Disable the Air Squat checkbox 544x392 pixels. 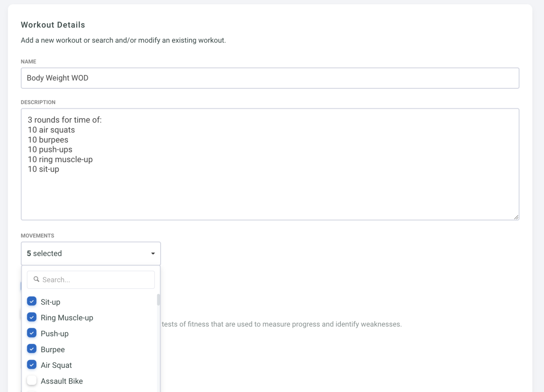[x=32, y=365]
